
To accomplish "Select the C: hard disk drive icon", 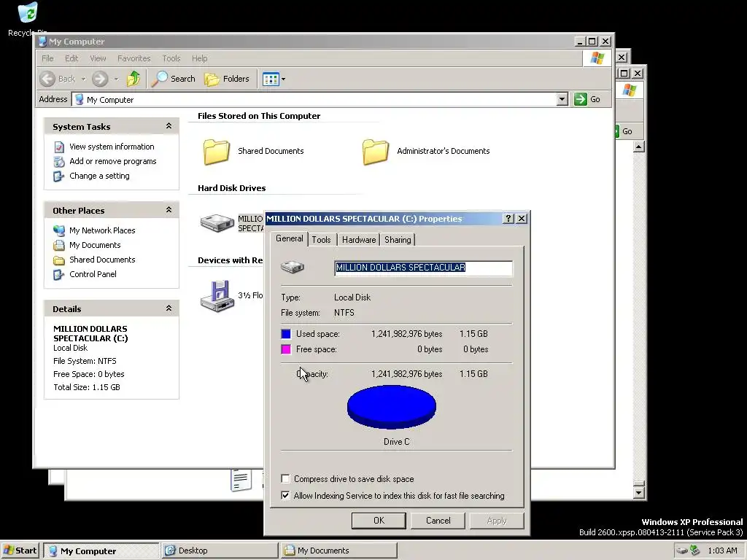I will [217, 223].
